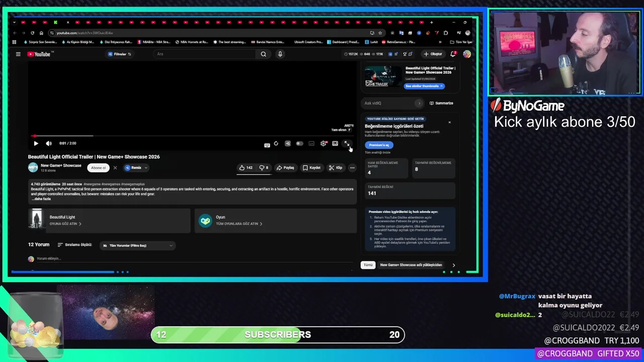
Task: Open NBABite bookmark
Action: (154, 42)
